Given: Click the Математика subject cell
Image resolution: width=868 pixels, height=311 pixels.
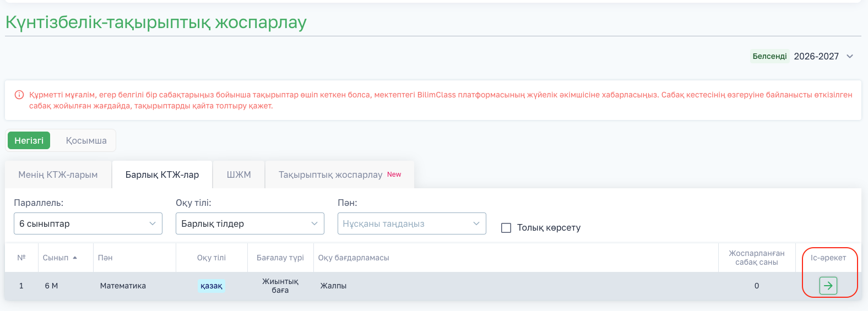Looking at the screenshot, I should click(123, 286).
